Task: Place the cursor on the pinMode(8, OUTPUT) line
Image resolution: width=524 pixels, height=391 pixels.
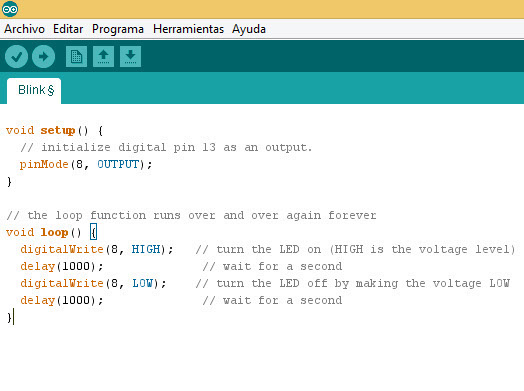Action: 86,164
